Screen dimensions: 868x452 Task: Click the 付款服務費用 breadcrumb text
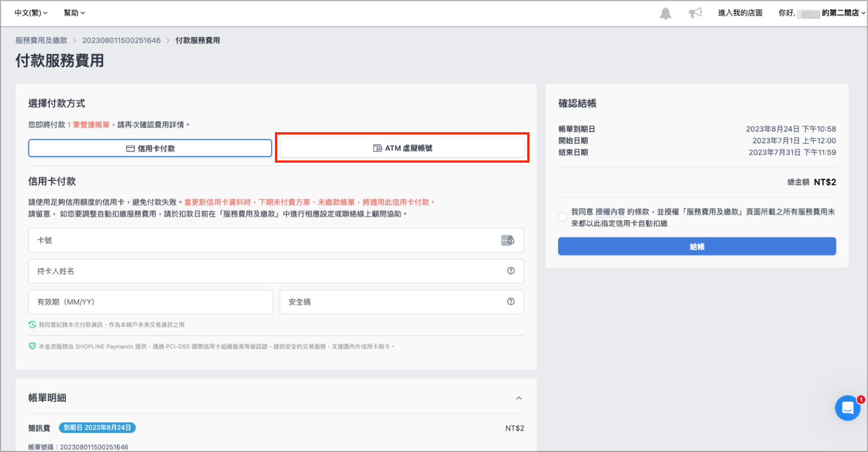(x=197, y=40)
